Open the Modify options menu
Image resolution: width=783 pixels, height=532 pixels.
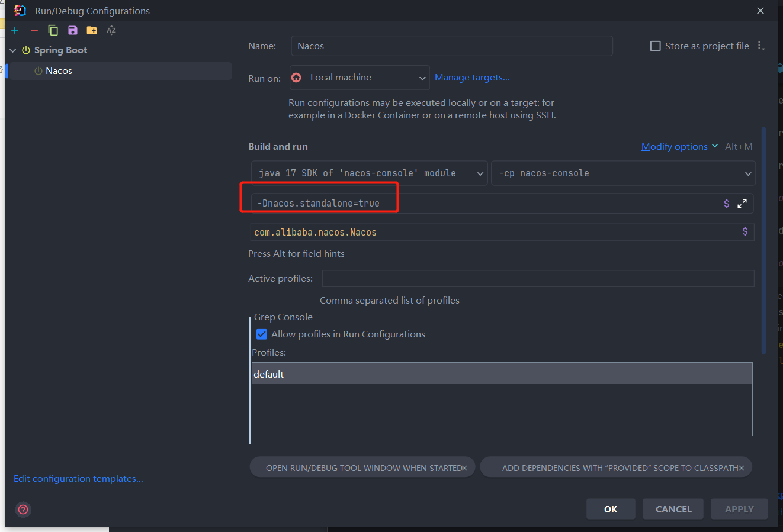679,147
